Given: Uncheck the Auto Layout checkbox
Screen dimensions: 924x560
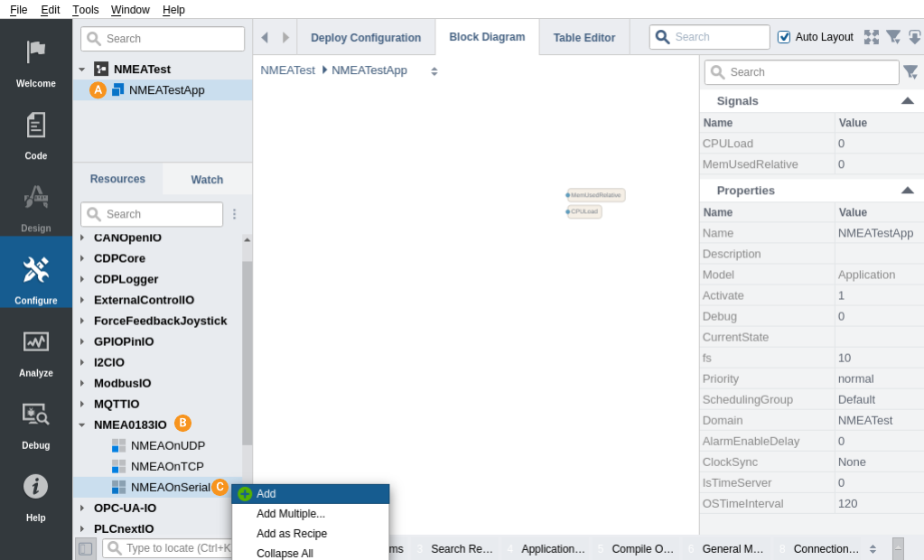Looking at the screenshot, I should click(x=784, y=37).
